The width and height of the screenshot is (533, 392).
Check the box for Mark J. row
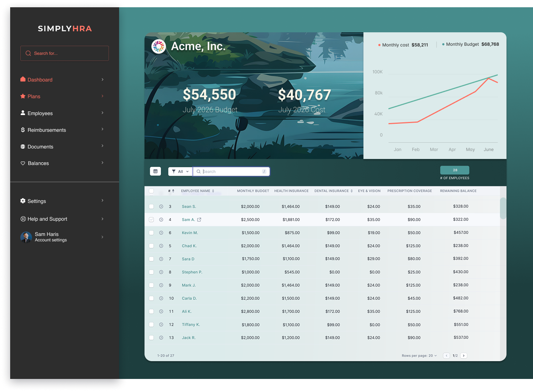[x=151, y=285]
